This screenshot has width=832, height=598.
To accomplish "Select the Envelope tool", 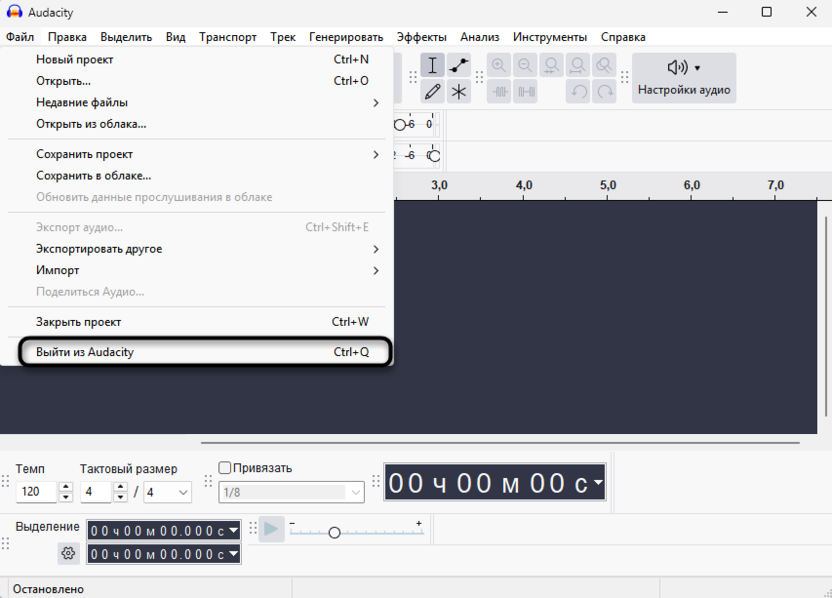I will (458, 66).
